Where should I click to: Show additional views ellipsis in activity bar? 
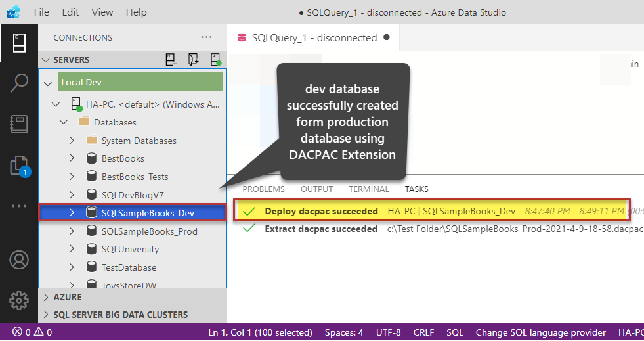(x=19, y=206)
